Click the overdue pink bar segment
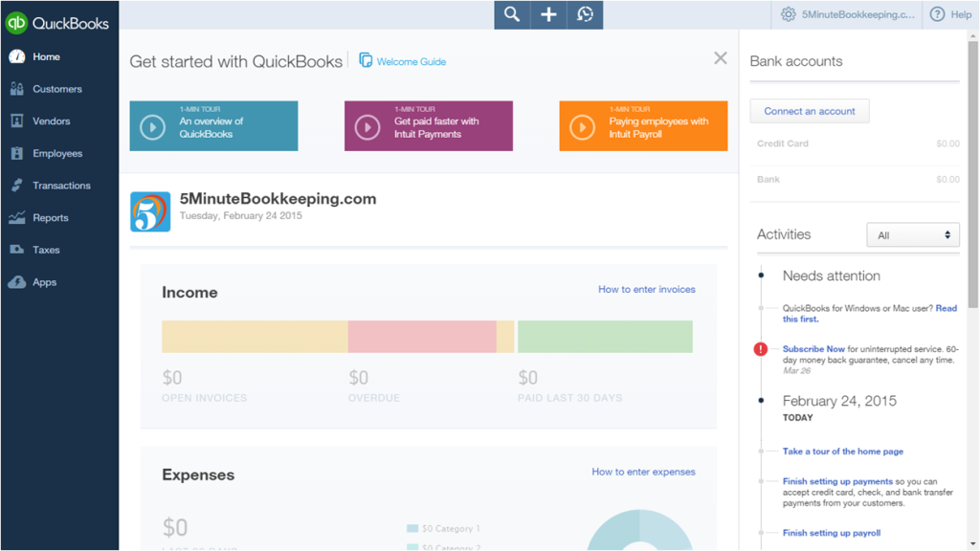 (x=422, y=337)
